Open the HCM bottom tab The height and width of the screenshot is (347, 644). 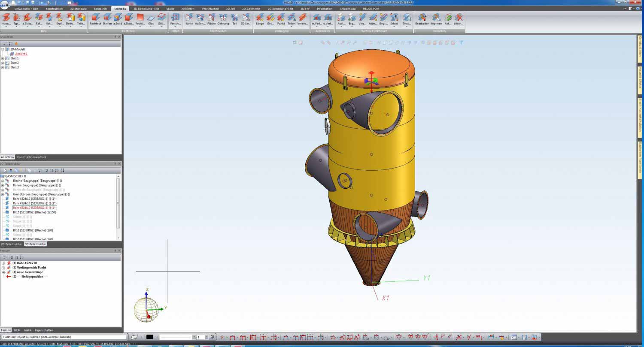[17, 330]
